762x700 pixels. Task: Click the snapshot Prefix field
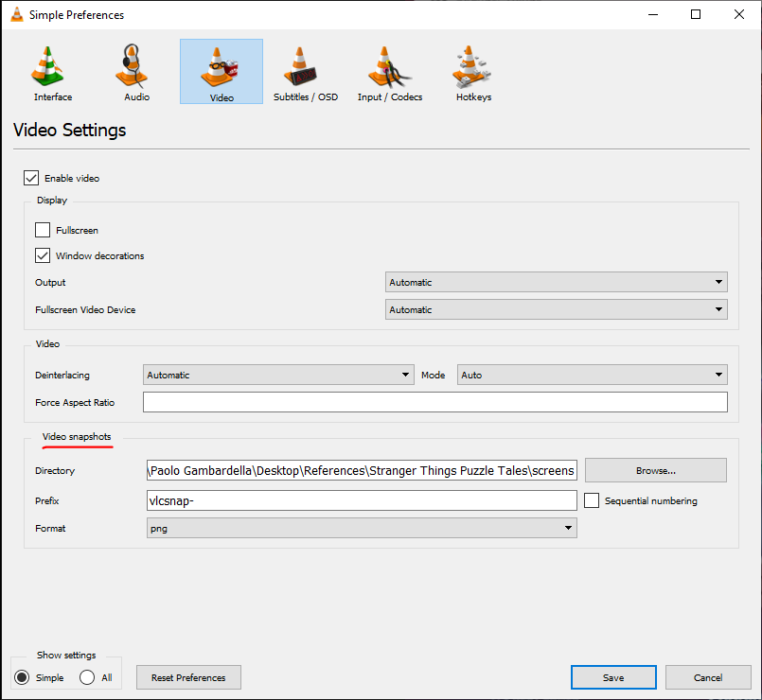(x=362, y=500)
